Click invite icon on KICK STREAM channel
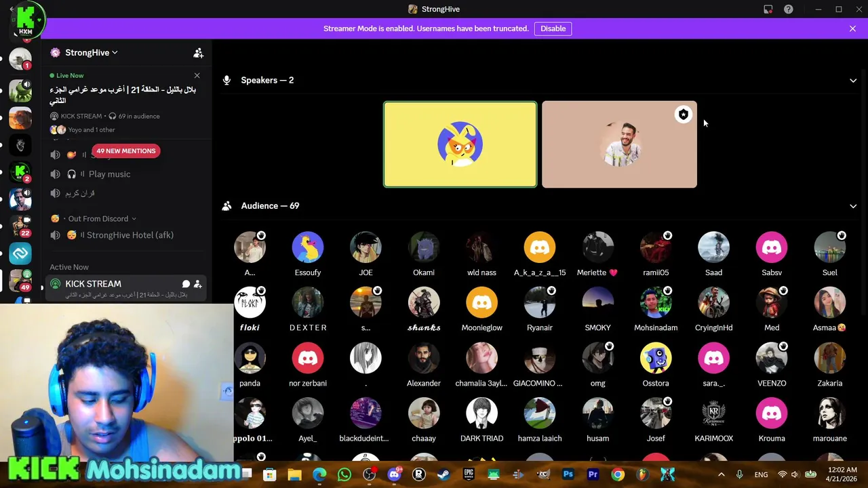The image size is (868, 488). pyautogui.click(x=197, y=284)
